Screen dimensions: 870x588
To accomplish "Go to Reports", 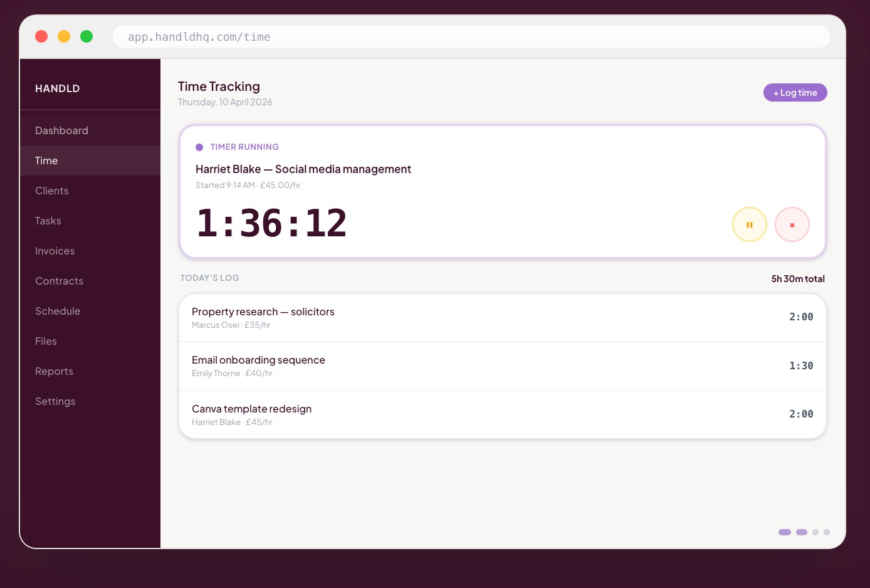I will click(54, 371).
